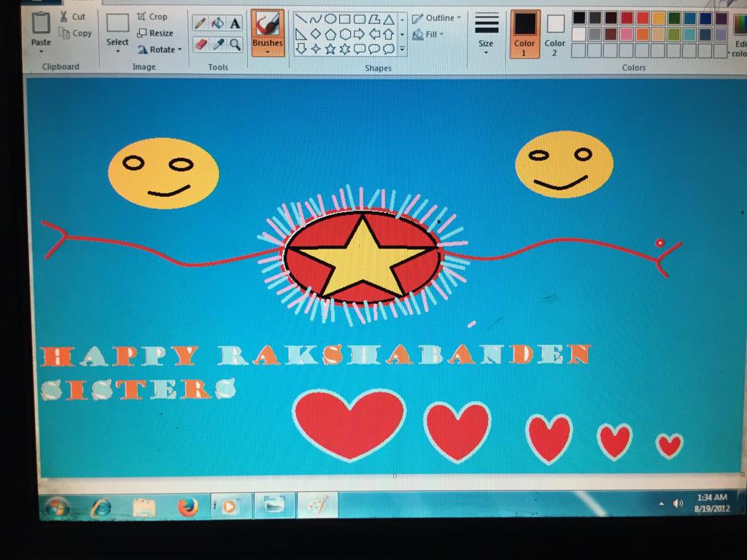Viewport: 747px width, 560px height.
Task: Expand the Brushes dropdown arrow
Action: (268, 52)
